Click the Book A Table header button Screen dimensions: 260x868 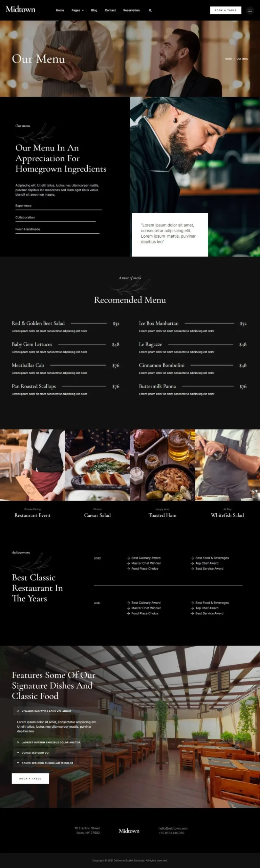pyautogui.click(x=225, y=10)
